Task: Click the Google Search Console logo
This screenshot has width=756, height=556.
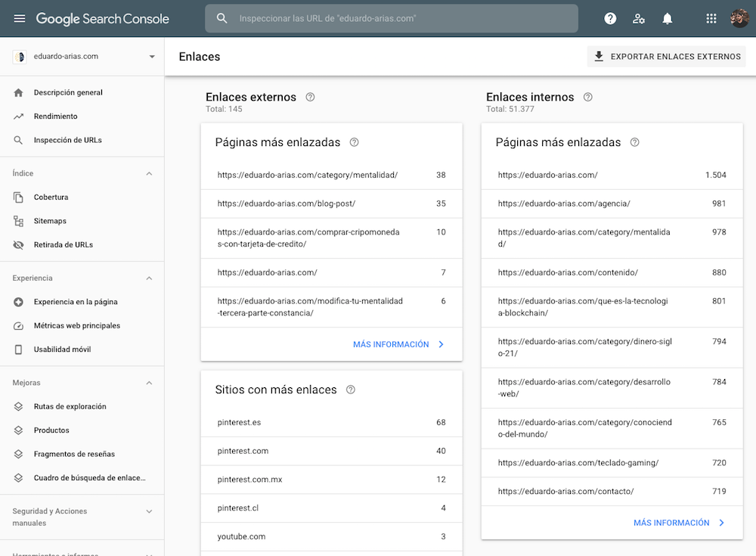Action: point(102,18)
